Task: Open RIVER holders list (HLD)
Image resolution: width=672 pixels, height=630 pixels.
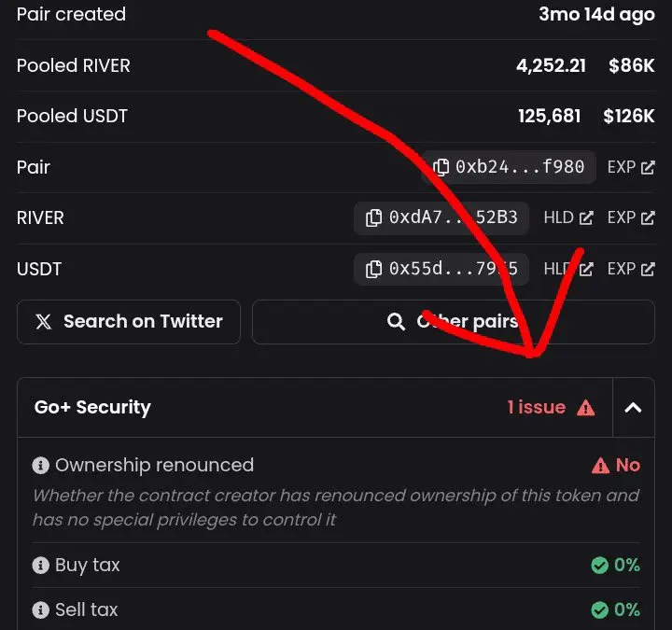Action: pyautogui.click(x=568, y=217)
